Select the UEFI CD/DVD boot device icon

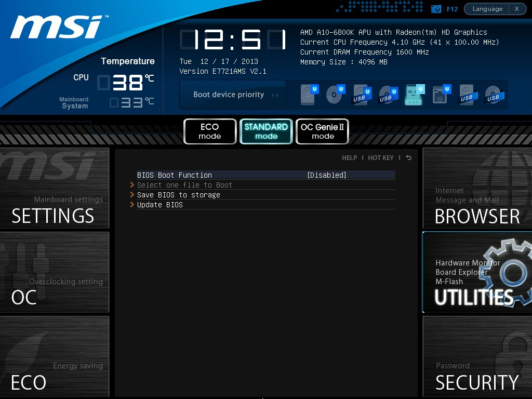pos(336,95)
